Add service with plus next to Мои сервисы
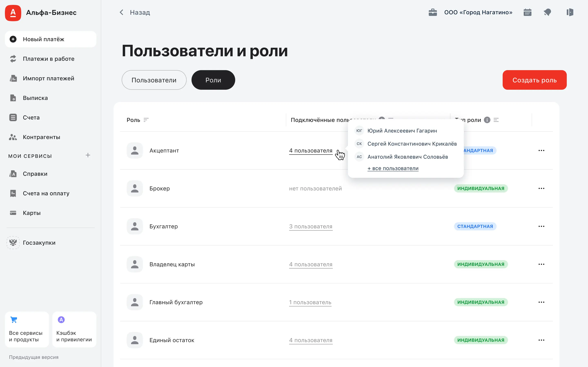588x367 pixels. coord(88,155)
